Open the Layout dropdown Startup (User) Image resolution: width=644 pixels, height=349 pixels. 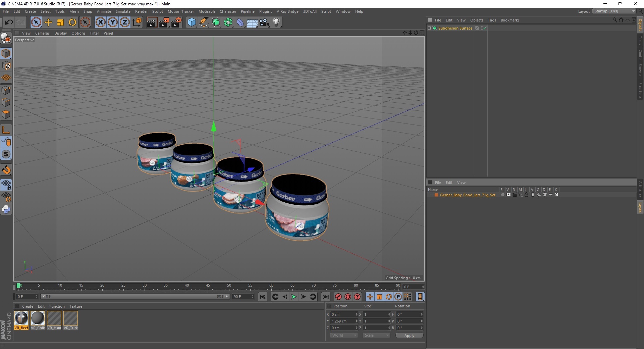pos(614,11)
